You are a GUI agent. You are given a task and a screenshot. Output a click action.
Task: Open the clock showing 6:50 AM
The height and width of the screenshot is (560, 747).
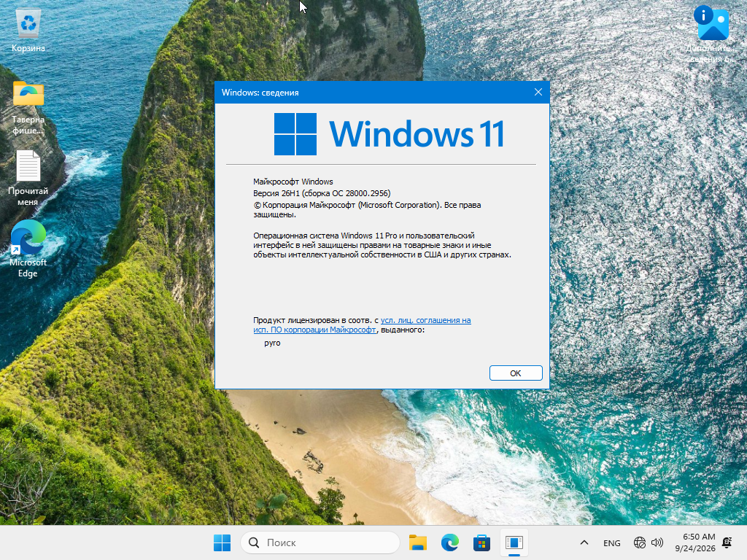coord(695,542)
